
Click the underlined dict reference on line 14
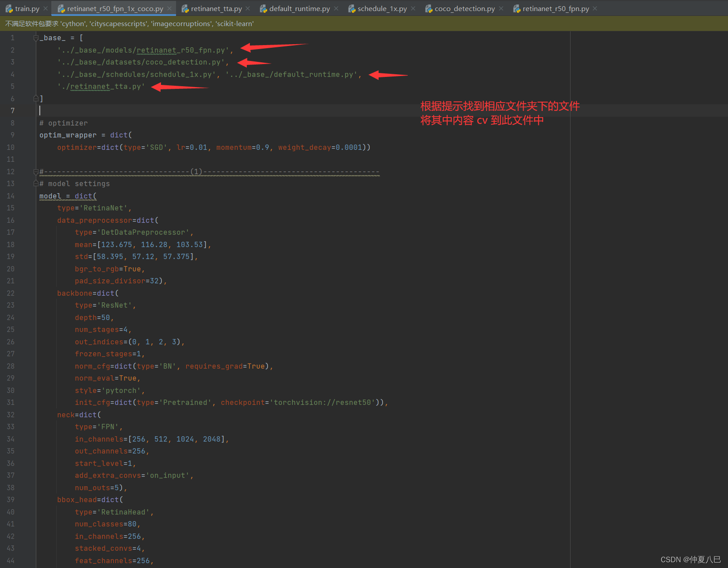[x=83, y=196]
